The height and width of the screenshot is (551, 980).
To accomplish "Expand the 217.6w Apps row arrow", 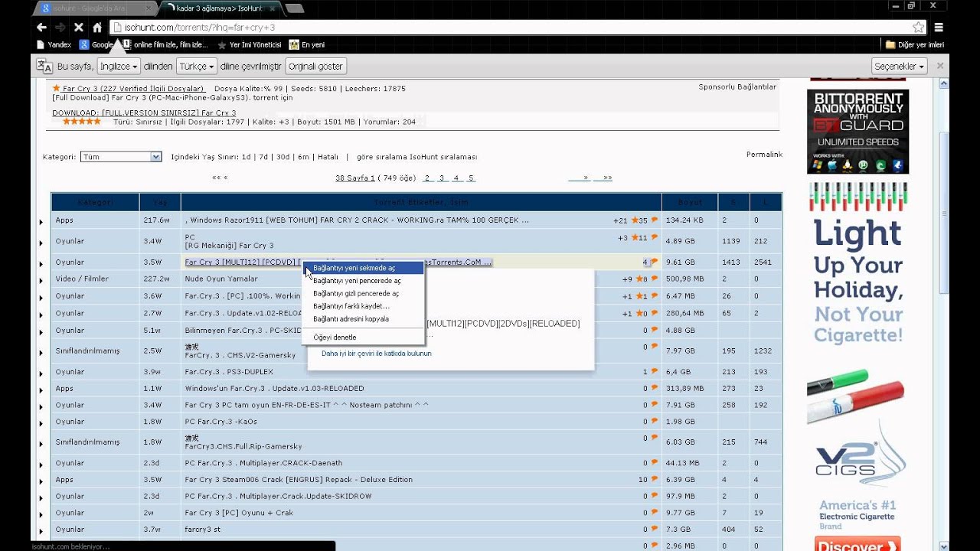I will pyautogui.click(x=41, y=222).
